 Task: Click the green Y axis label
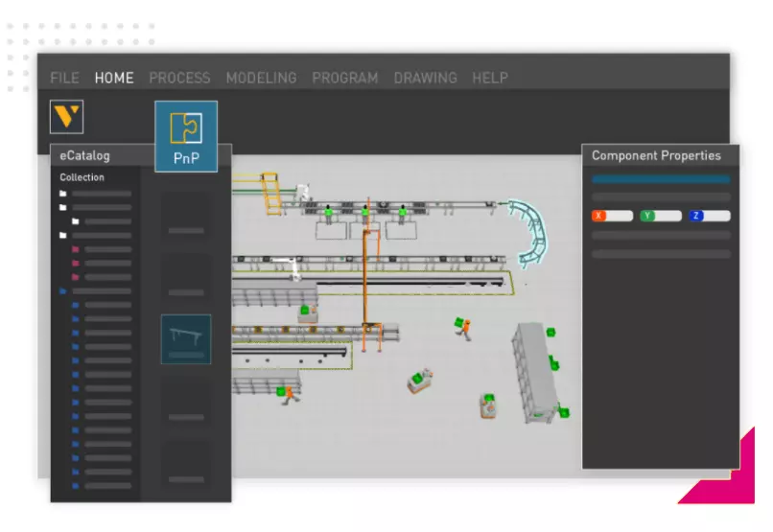[647, 216]
